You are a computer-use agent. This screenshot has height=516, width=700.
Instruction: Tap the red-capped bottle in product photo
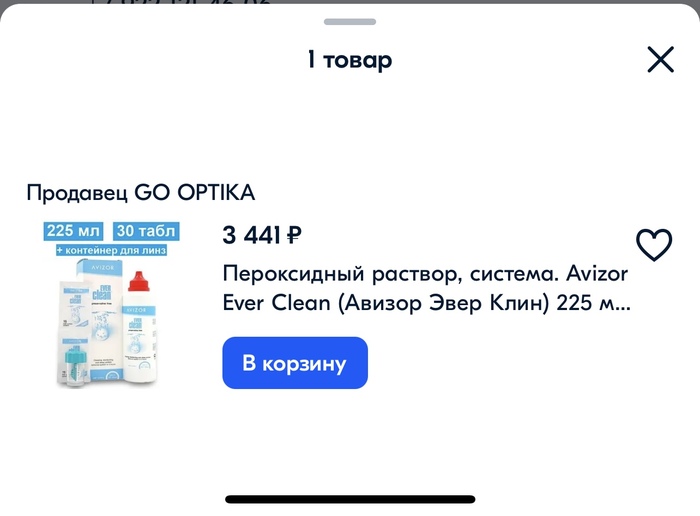pyautogui.click(x=139, y=327)
